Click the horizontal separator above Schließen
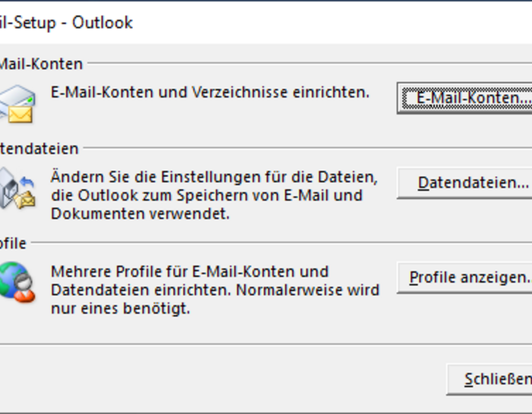Image resolution: width=532 pixels, height=414 pixels. [x=266, y=344]
